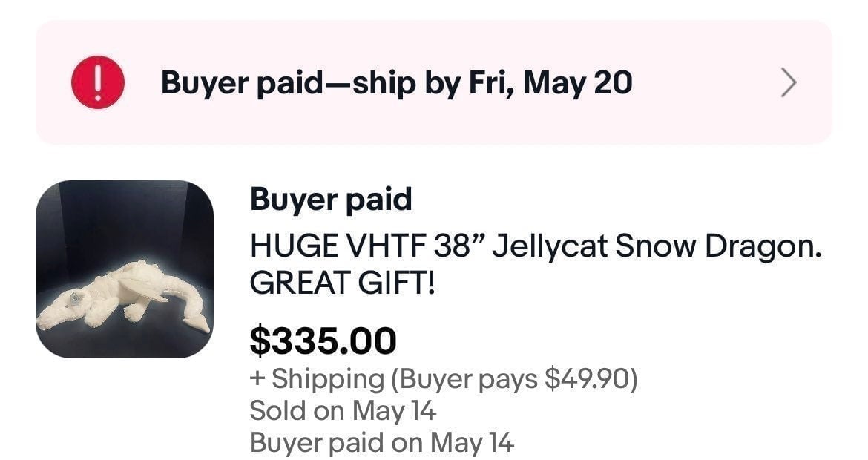The width and height of the screenshot is (868, 460).
Task: Click the '+ Shipping (Buyer pays $49.90)' line
Action: pos(444,379)
